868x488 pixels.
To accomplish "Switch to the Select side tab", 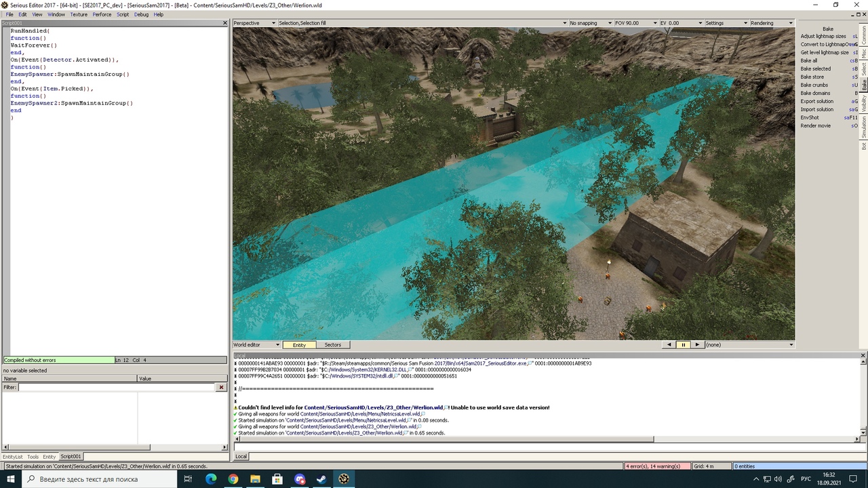I will 864,69.
